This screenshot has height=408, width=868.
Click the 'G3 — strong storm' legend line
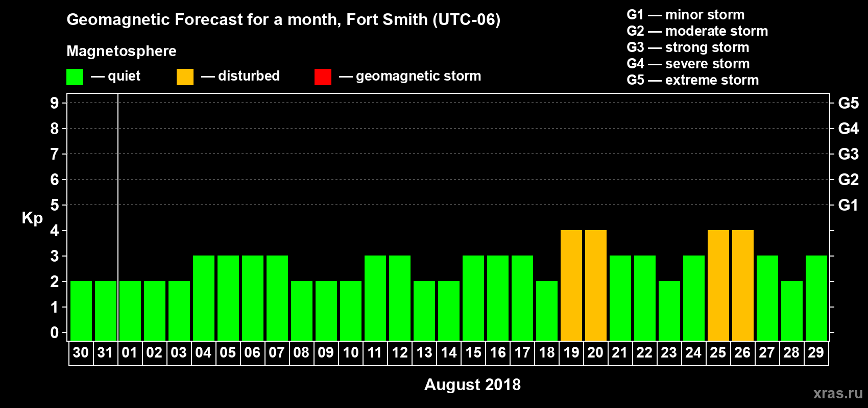coord(688,47)
